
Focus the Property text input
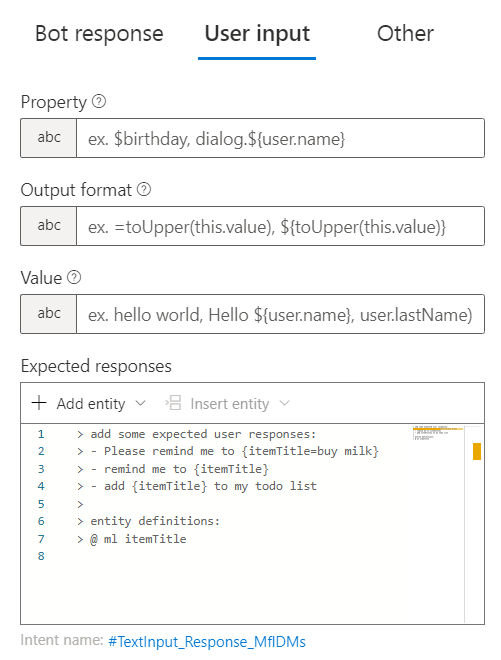click(x=280, y=138)
